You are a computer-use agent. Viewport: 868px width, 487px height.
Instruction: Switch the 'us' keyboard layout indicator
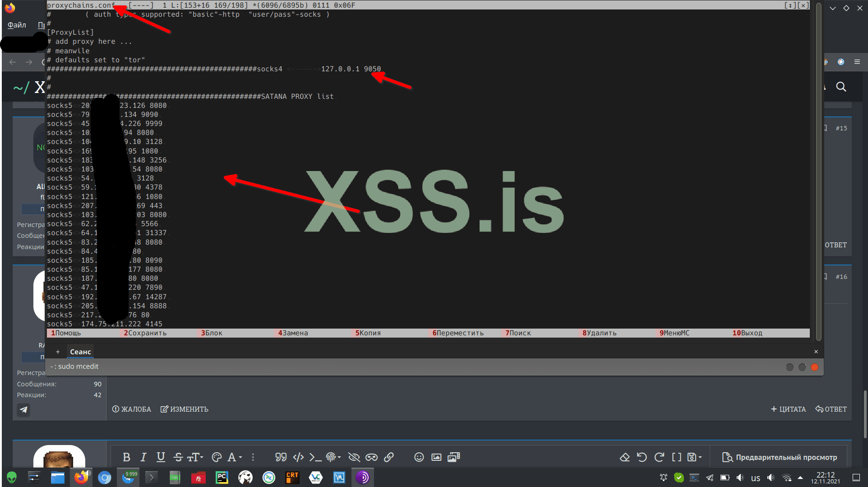point(756,478)
